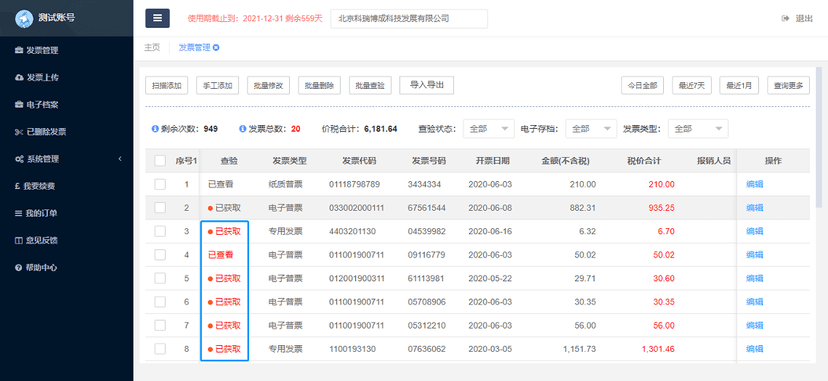This screenshot has width=828, height=381.
Task: Click the test account avatar logo
Action: click(24, 18)
